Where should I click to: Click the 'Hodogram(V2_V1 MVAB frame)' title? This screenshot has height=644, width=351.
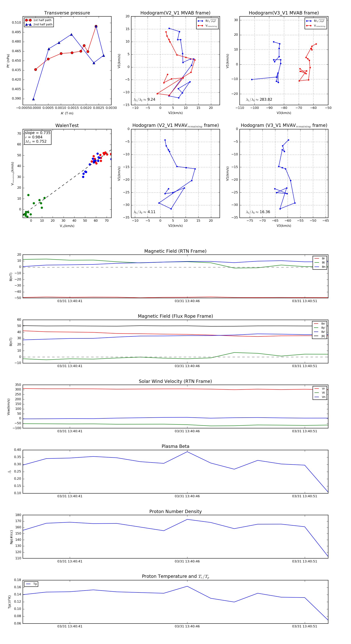175,13
